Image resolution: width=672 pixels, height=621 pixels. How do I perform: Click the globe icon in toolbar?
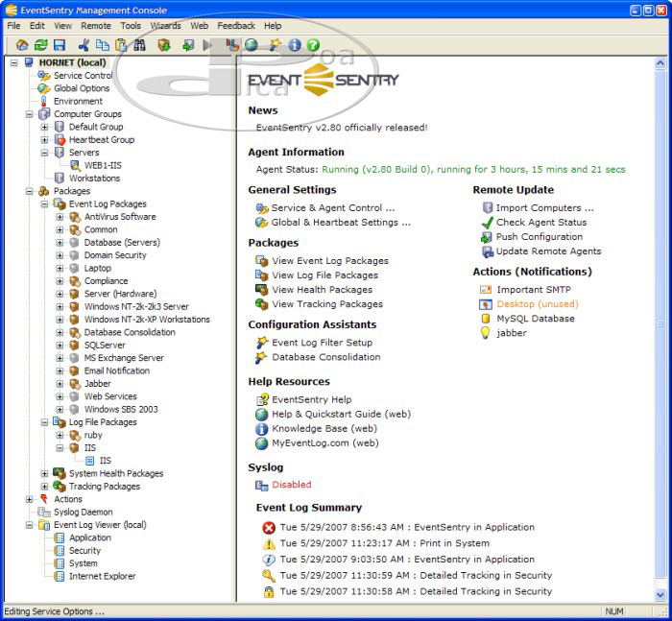(252, 45)
